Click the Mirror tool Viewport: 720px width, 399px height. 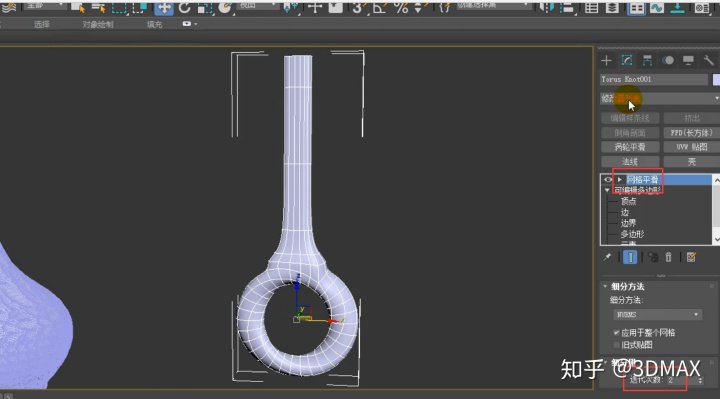pos(547,8)
